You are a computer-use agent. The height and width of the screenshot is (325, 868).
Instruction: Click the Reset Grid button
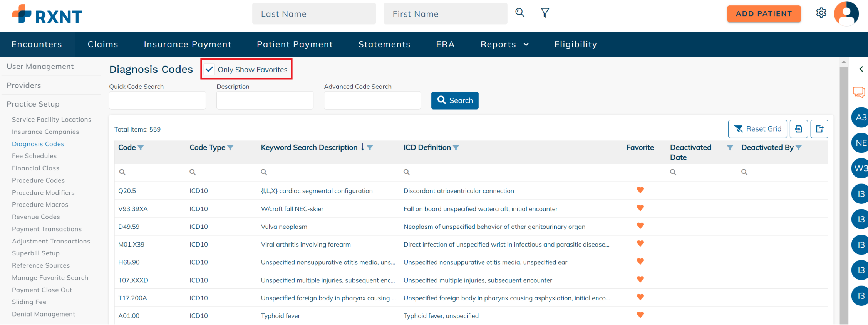click(x=757, y=129)
